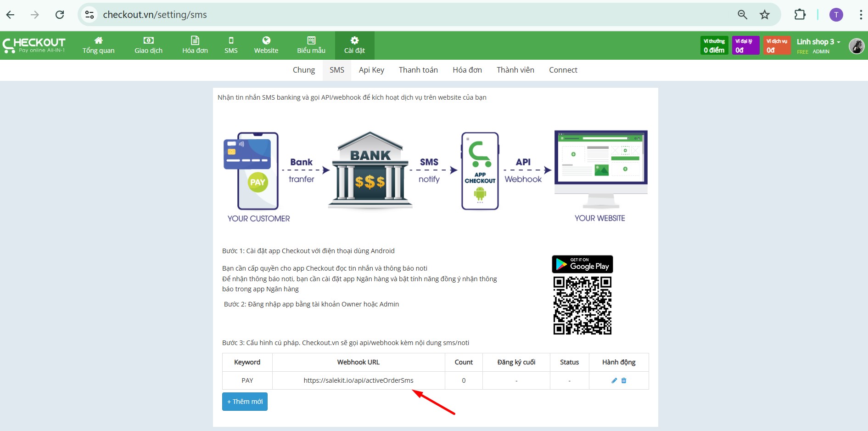Click the Keyword column header

point(247,362)
